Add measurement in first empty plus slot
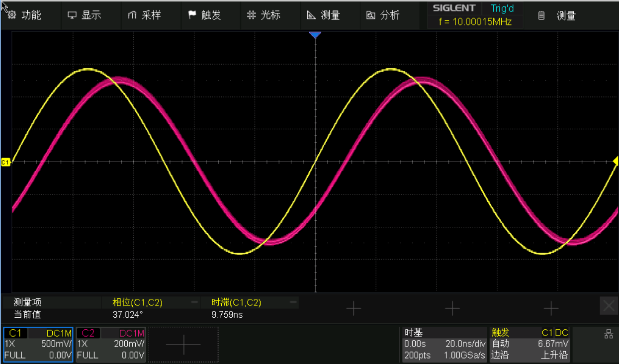The height and width of the screenshot is (364, 619). tap(353, 308)
